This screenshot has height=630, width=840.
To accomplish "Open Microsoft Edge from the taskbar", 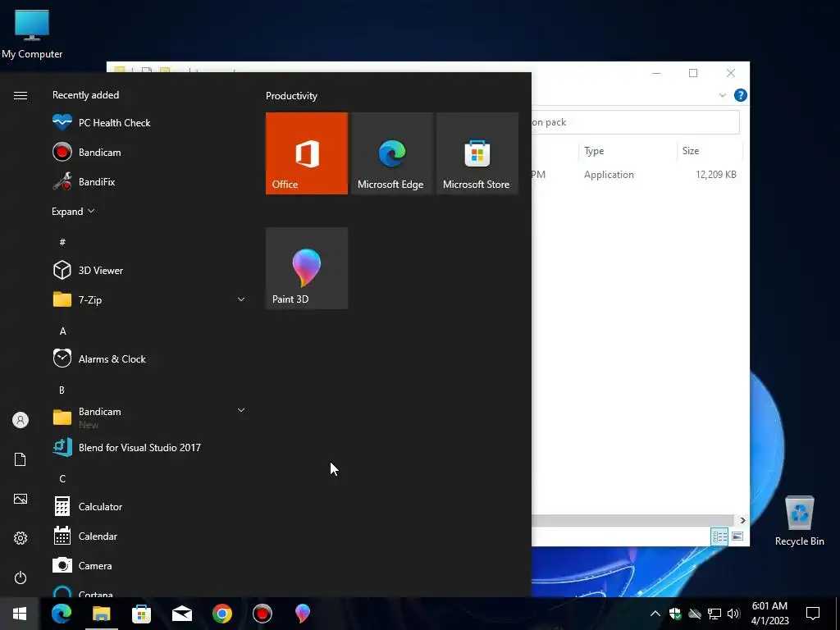I will pos(61,614).
